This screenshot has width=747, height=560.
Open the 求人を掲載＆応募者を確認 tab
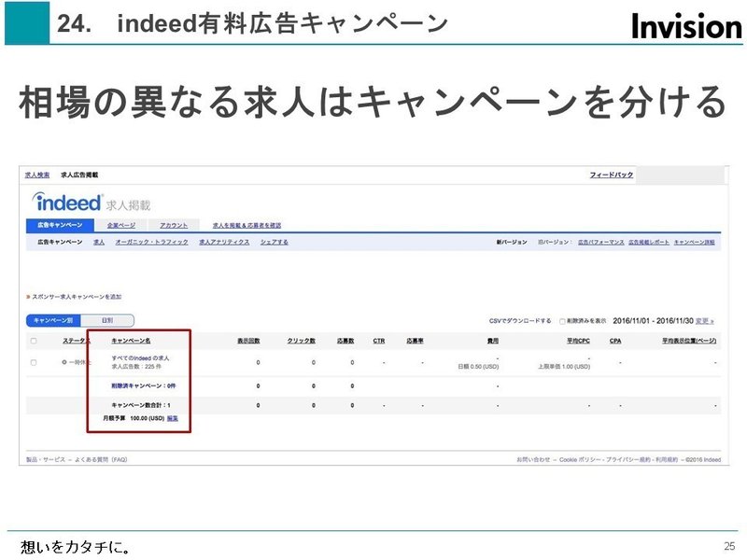247,225
